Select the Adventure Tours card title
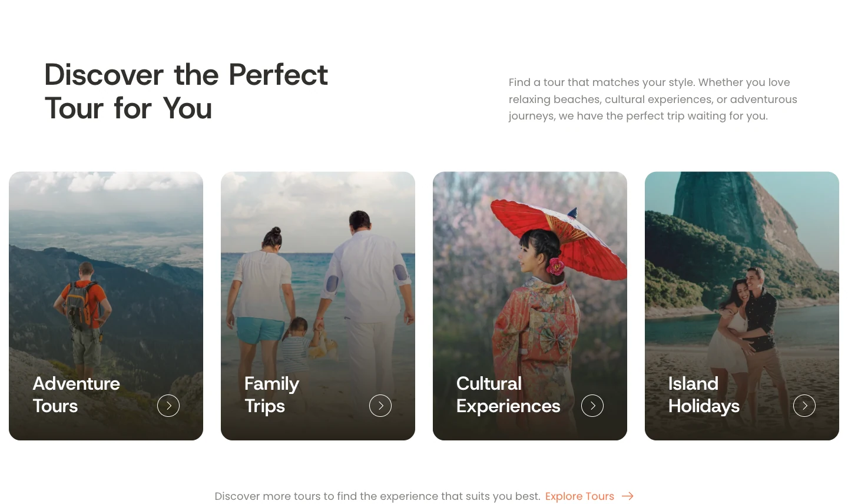Screen dimensions: 848x504 (77, 394)
